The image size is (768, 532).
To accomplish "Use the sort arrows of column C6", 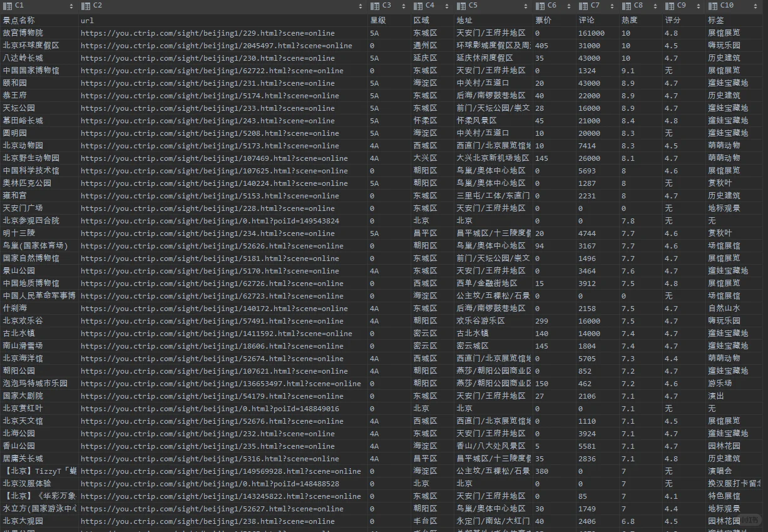I will coord(569,6).
